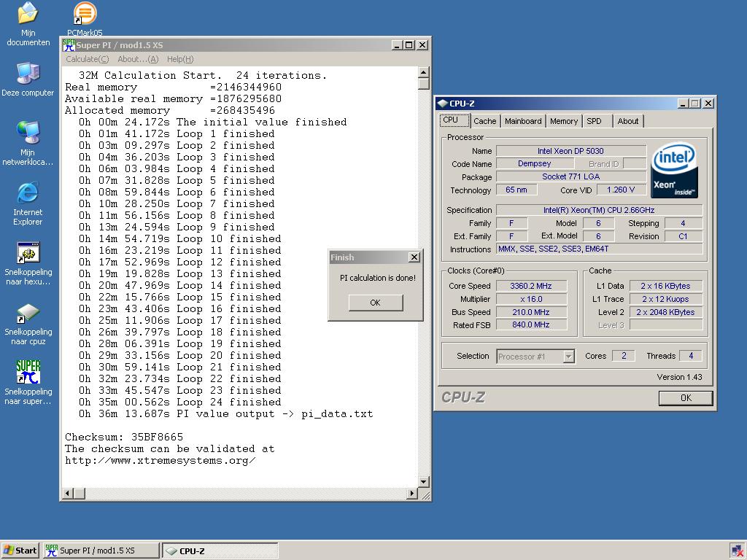Click the Intel Xeon inside logo
The height and width of the screenshot is (560, 747).
point(674,171)
